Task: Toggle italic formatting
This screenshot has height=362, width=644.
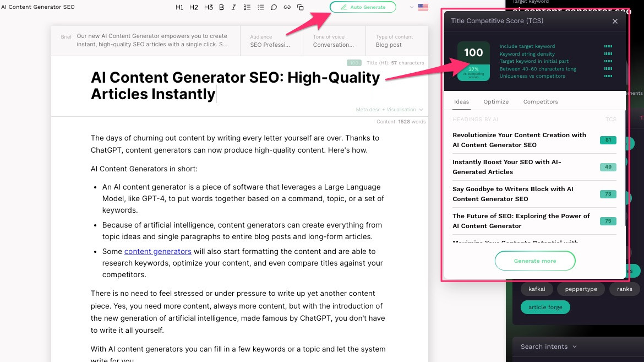Action: tap(234, 7)
